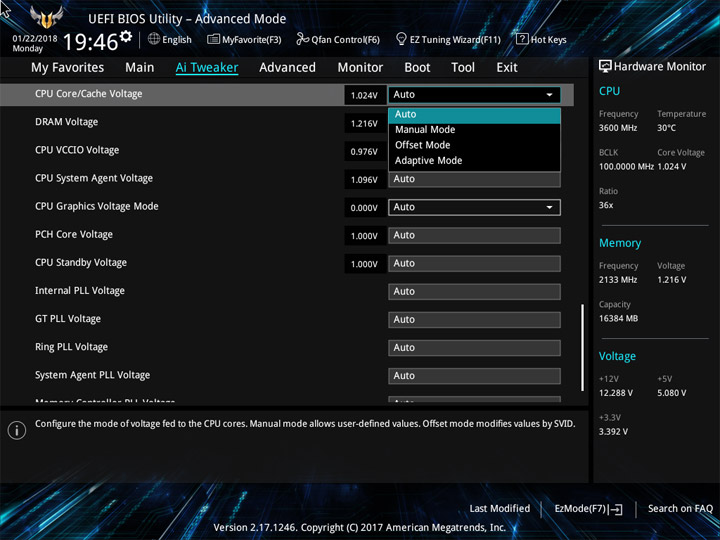
Task: Click the 01/22/2018 date text
Action: [x=35, y=39]
